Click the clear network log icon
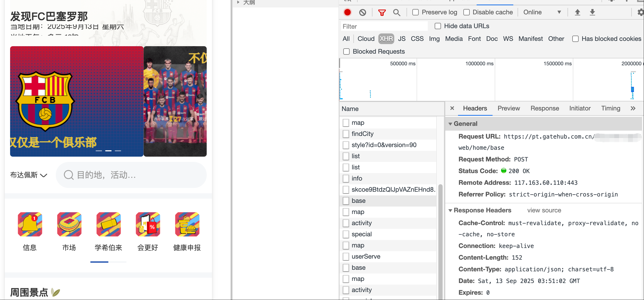The height and width of the screenshot is (300, 644). point(362,12)
